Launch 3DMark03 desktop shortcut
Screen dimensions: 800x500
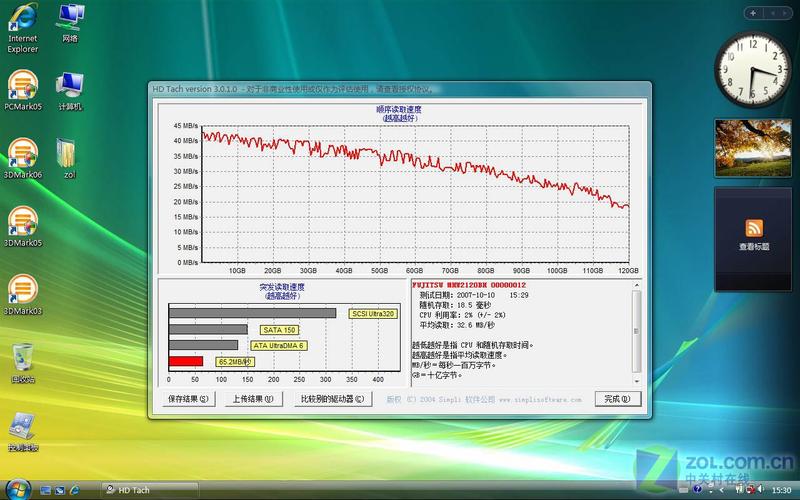[22, 295]
